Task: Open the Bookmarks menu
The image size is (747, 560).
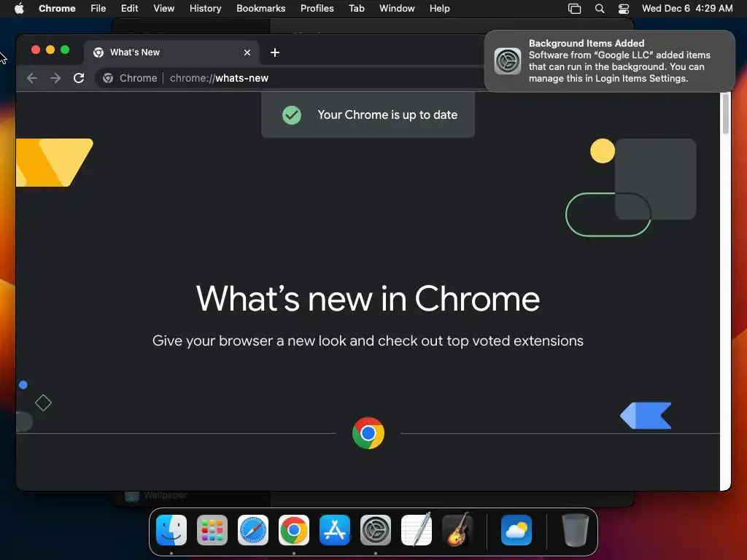Action: [261, 9]
